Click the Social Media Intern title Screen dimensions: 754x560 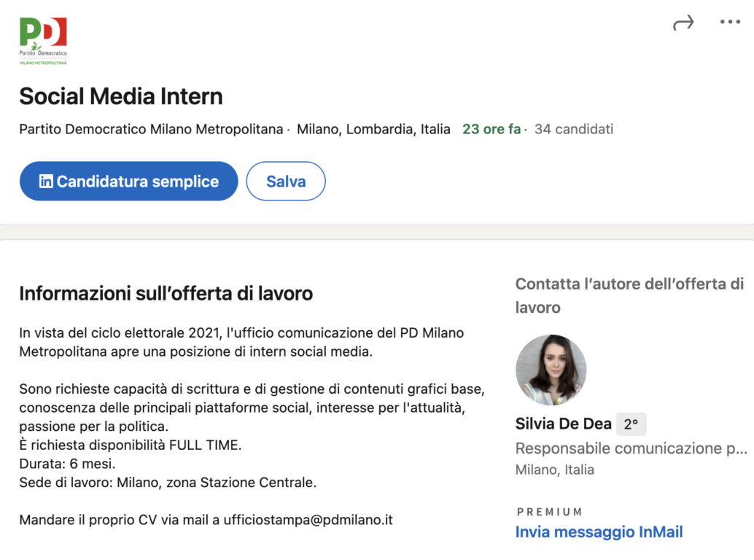(121, 96)
